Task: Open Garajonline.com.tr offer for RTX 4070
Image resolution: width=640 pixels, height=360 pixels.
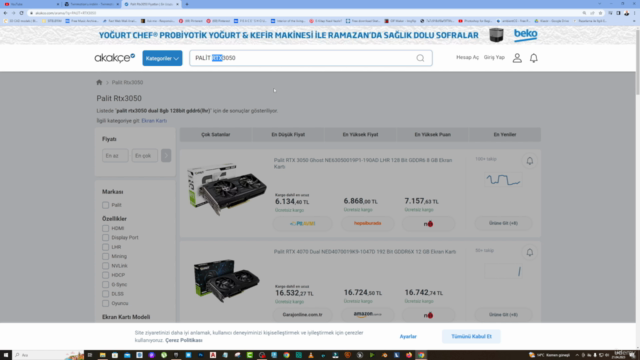Action: [302, 315]
